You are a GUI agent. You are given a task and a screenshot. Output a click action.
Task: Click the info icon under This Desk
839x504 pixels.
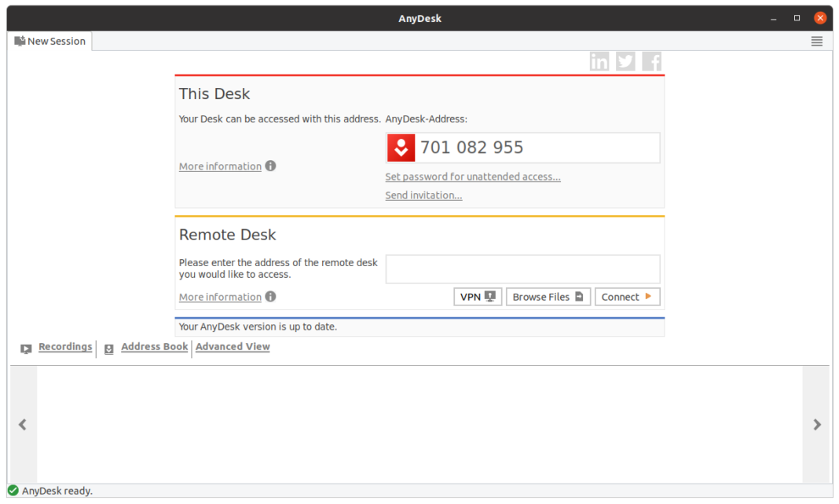(x=270, y=166)
